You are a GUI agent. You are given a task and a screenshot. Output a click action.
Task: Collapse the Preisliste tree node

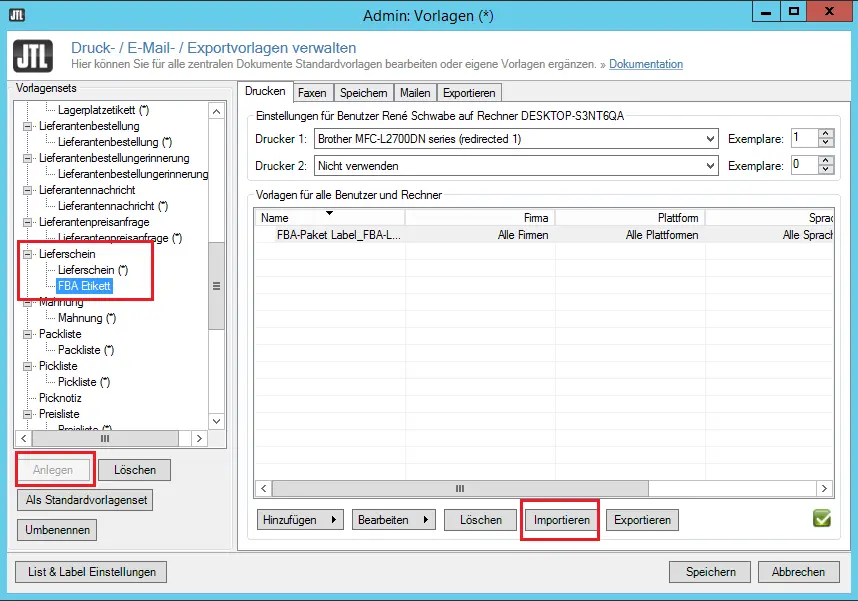pyautogui.click(x=27, y=414)
